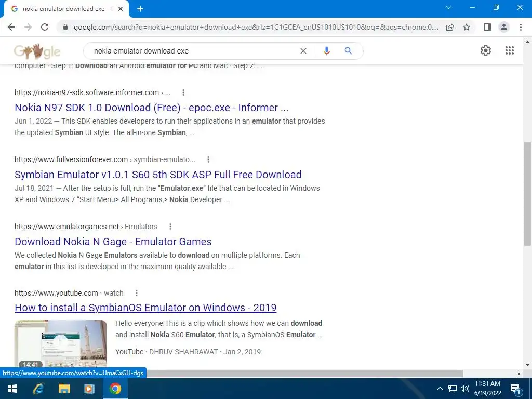Show hidden system tray icons
Viewport: 532px width, 399px height.
[440, 389]
